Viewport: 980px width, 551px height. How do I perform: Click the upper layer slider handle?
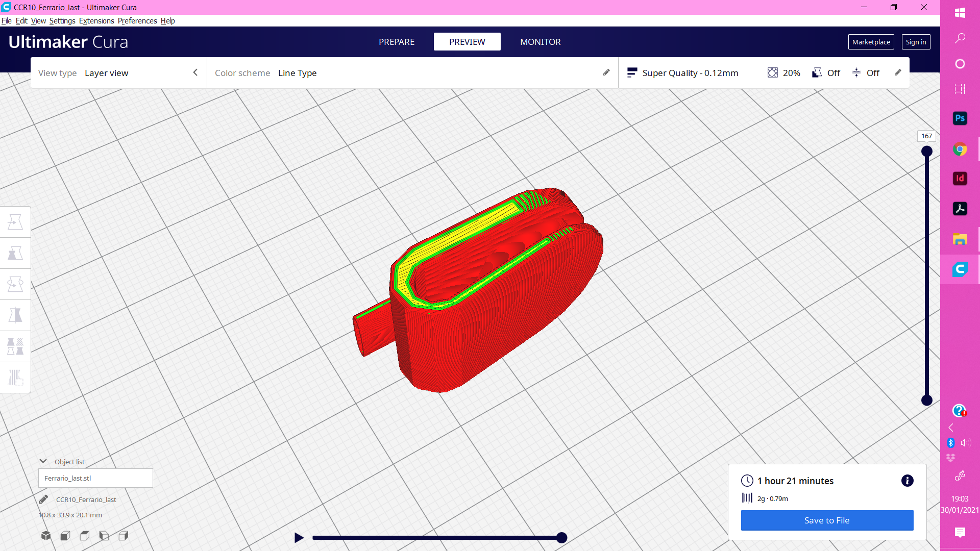pos(927,151)
